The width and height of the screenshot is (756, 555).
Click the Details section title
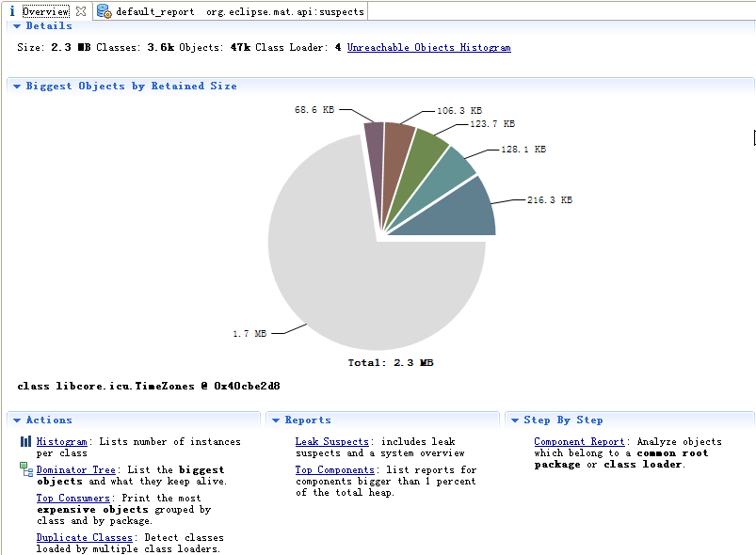pos(49,26)
